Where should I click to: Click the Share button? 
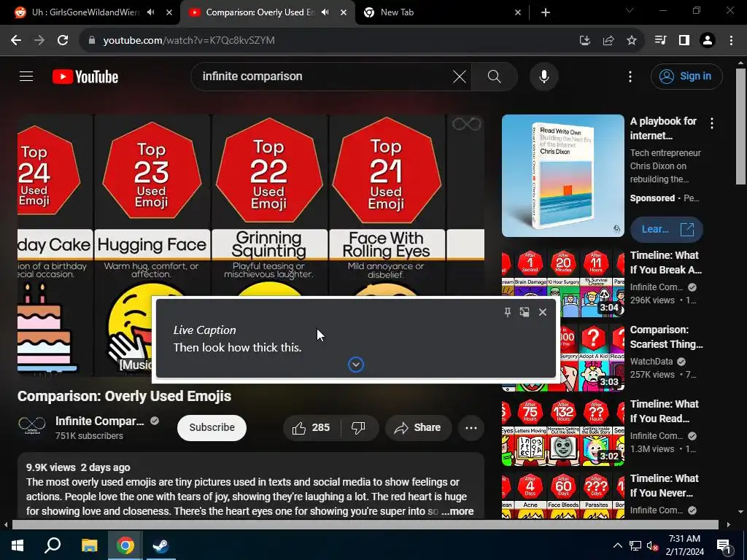418,427
